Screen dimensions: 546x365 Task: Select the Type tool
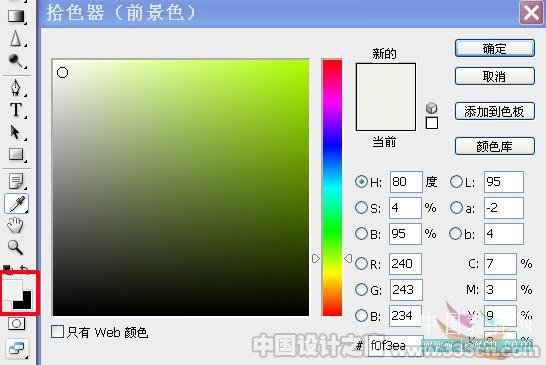(16, 110)
